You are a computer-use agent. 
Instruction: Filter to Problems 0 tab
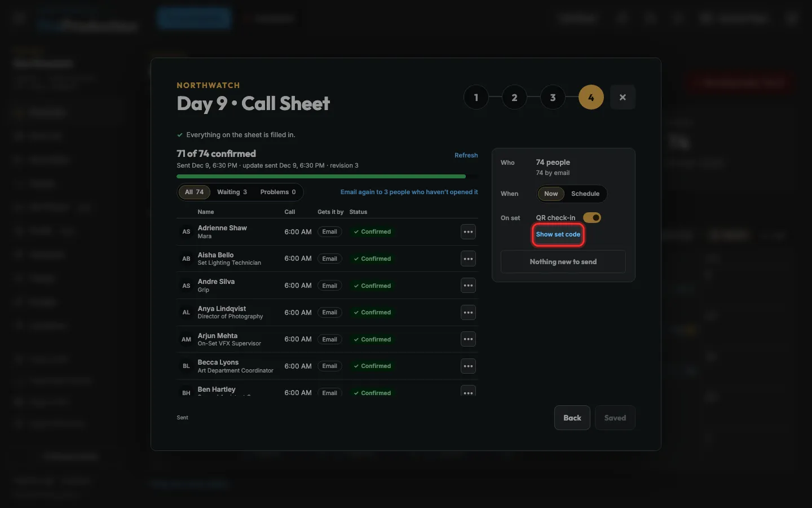click(x=278, y=192)
